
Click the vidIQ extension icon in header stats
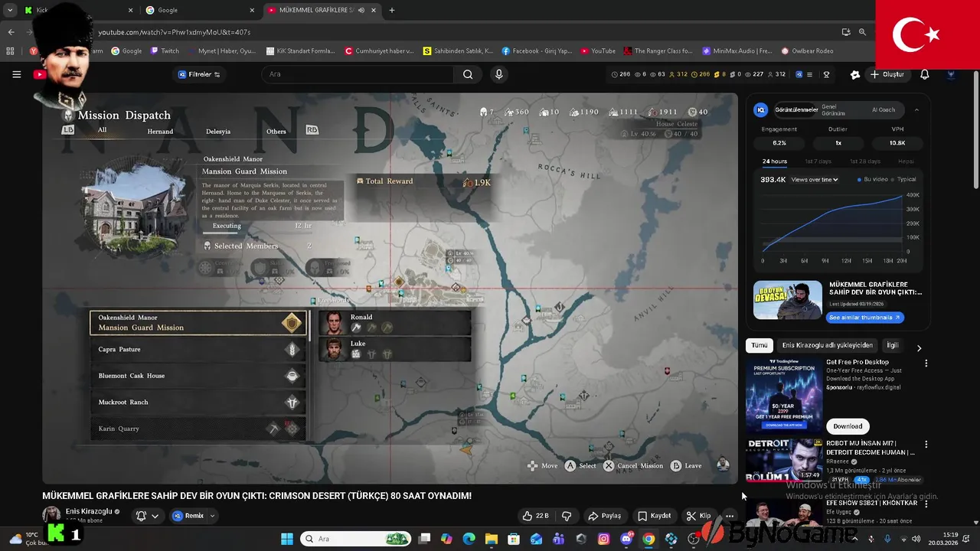point(799,74)
